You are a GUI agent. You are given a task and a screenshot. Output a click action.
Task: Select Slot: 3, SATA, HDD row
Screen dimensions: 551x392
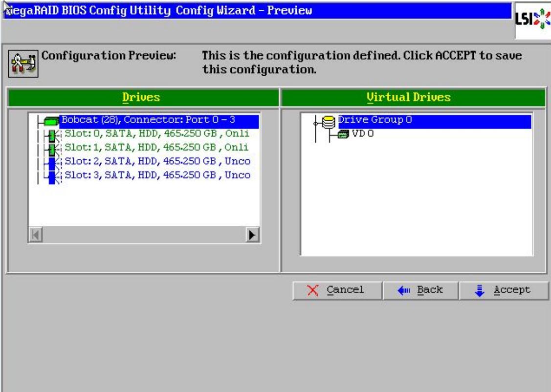[x=157, y=175]
